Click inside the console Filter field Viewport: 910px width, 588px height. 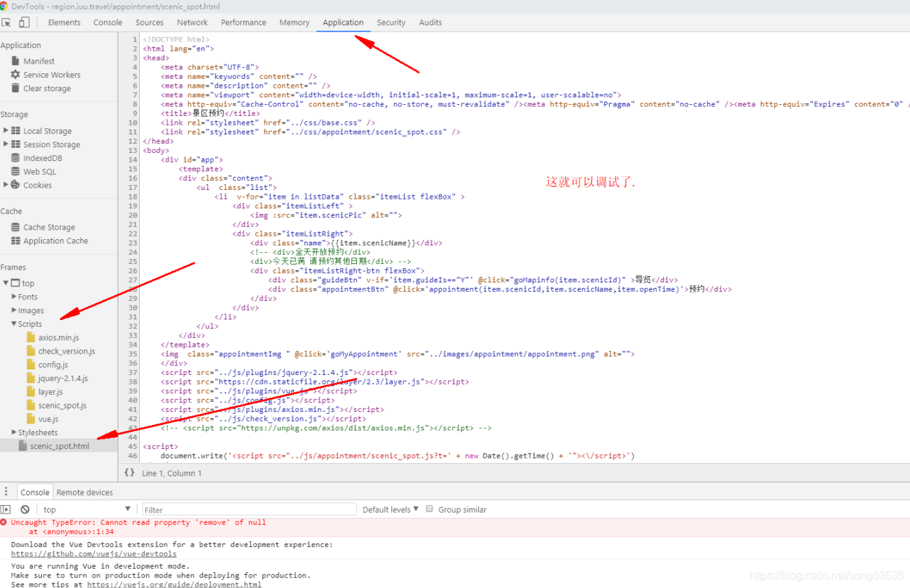click(247, 509)
